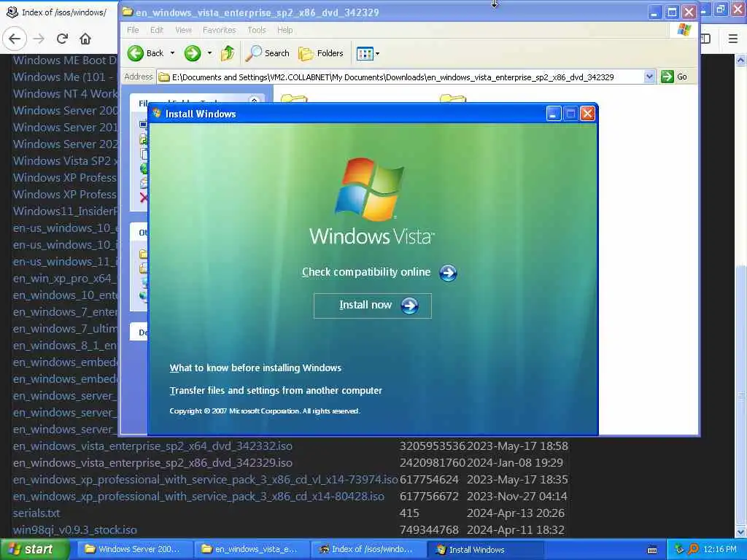Click the Install now arrow button
Image resolution: width=747 pixels, height=560 pixels.
click(410, 306)
